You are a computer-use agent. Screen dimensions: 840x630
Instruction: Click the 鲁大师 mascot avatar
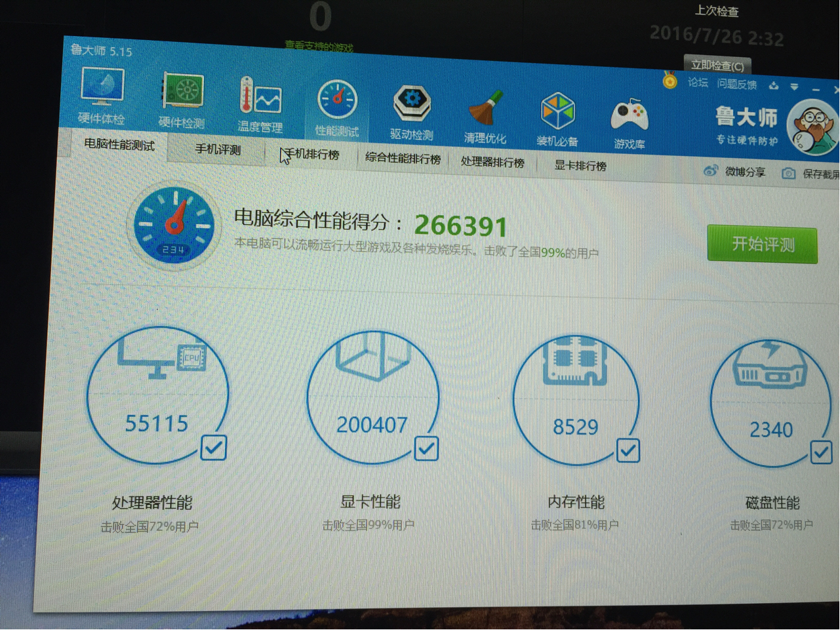813,127
